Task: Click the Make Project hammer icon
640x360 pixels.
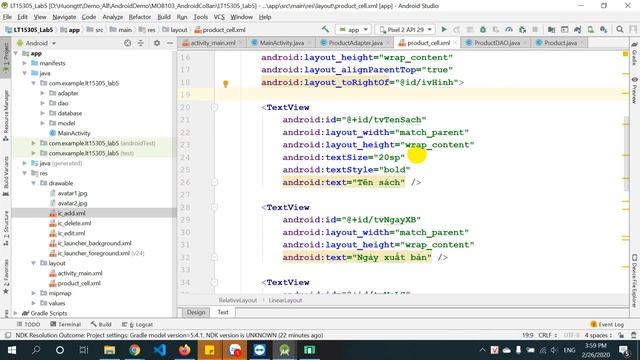Action: tap(325, 29)
